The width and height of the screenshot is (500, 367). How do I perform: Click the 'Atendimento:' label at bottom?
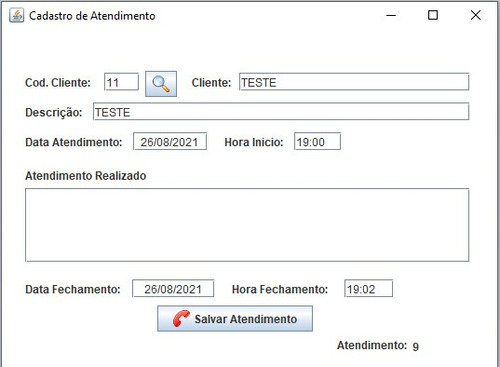pos(372,345)
